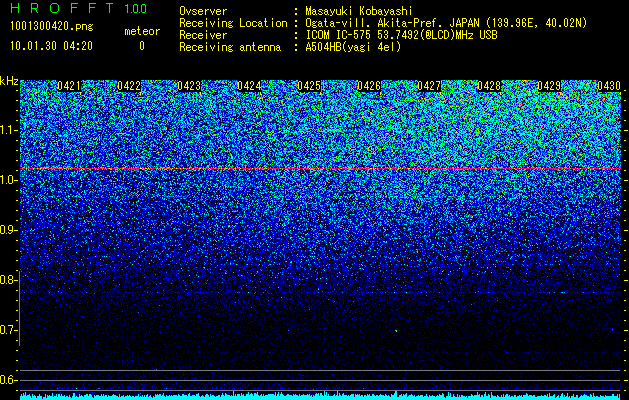Select the file name 1001300420.png
629x400 pixels.
tap(52, 26)
